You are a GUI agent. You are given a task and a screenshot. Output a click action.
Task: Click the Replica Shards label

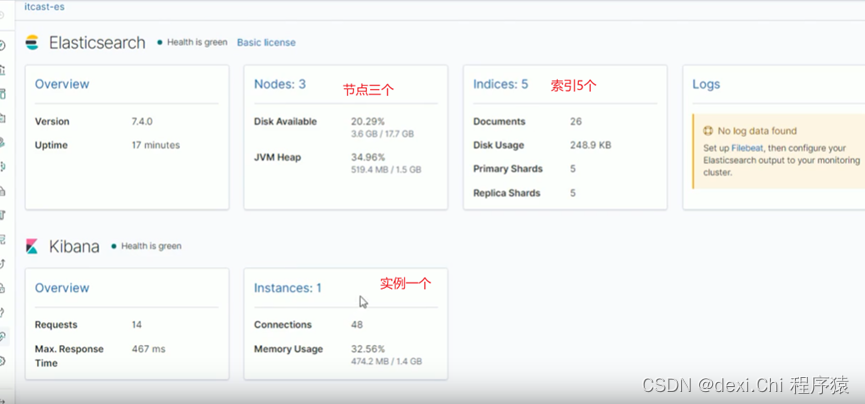(x=507, y=193)
